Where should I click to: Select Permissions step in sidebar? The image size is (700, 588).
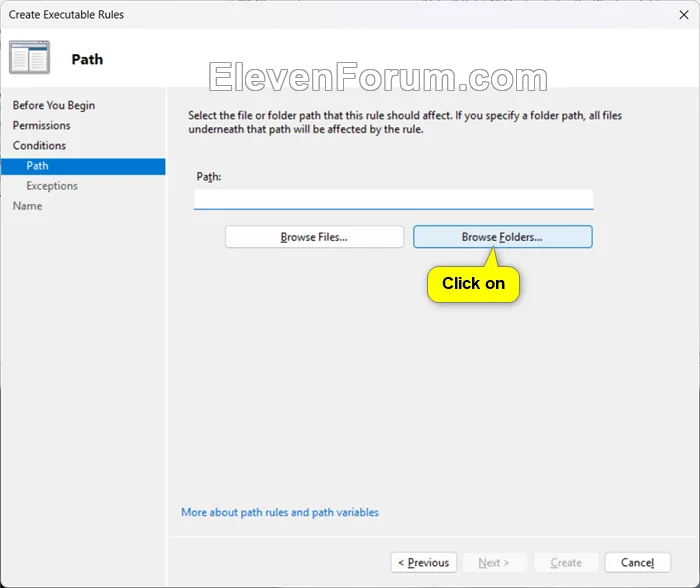point(42,125)
